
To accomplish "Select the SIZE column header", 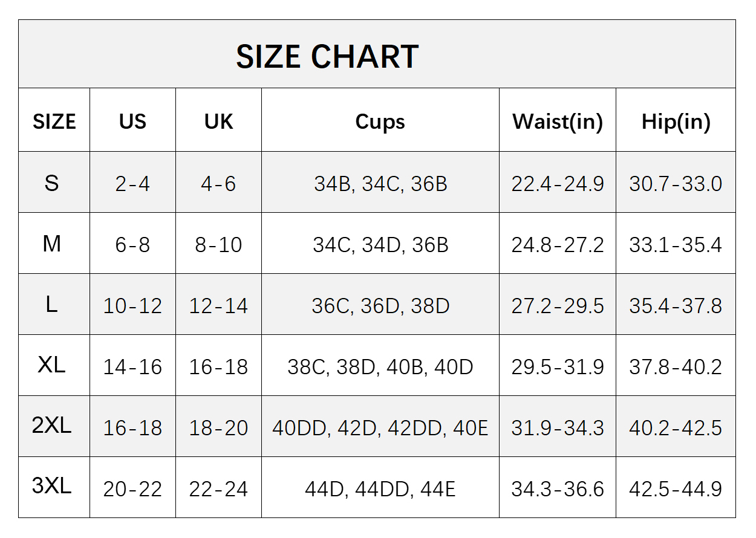I will pos(54,122).
